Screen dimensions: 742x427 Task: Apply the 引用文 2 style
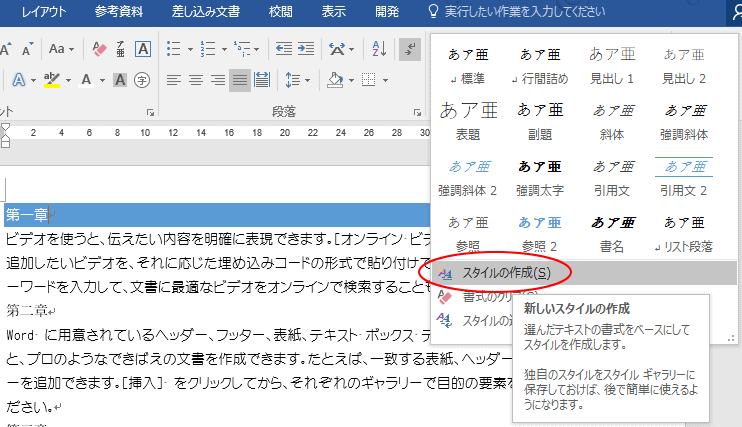(x=683, y=178)
